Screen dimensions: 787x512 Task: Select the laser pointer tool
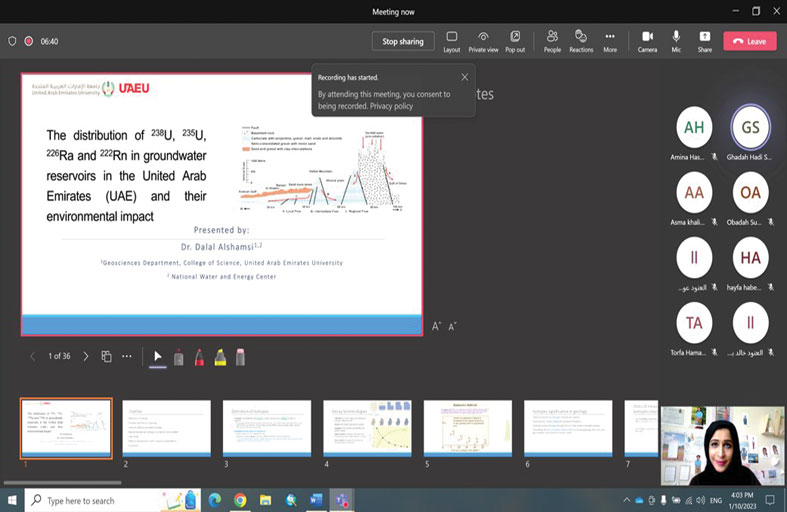pyautogui.click(x=178, y=357)
